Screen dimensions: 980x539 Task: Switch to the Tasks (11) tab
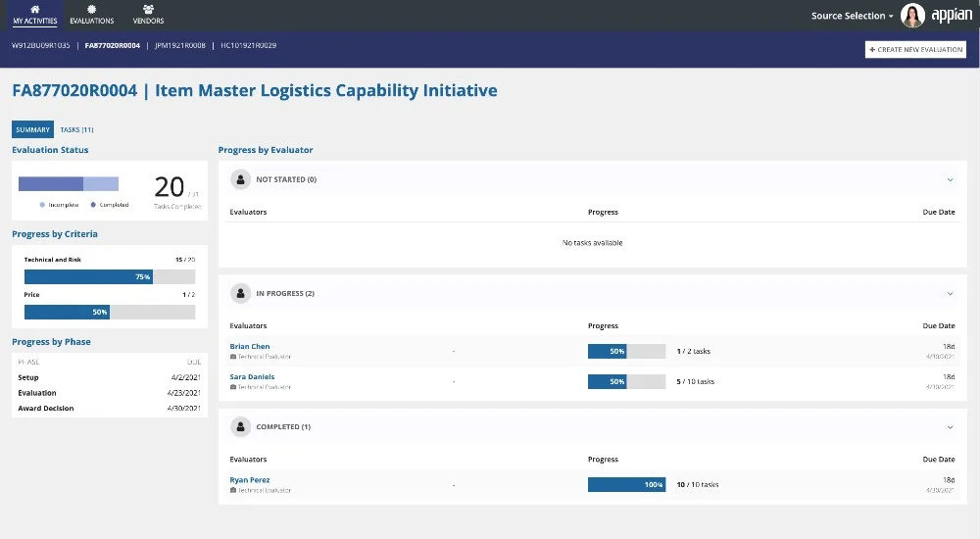tap(76, 129)
